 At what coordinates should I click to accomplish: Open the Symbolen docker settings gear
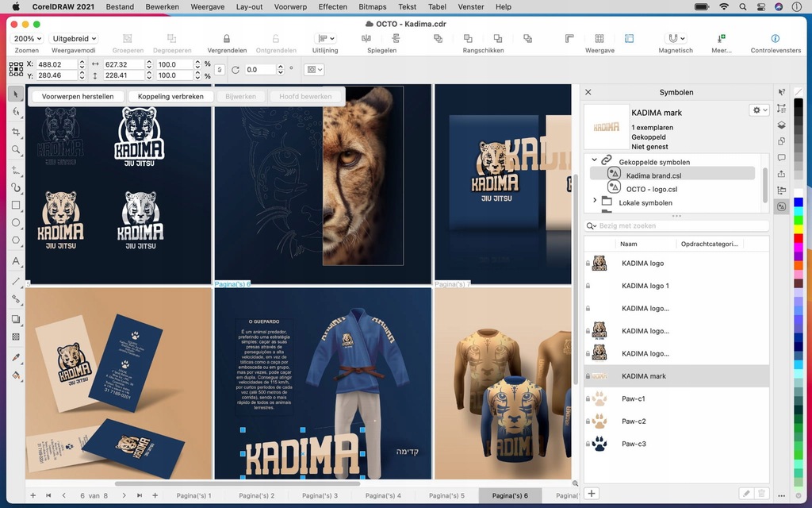756,110
